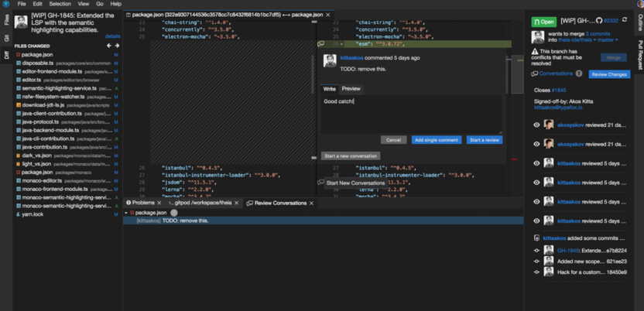Switch to the Preview tab in comment box

click(351, 89)
